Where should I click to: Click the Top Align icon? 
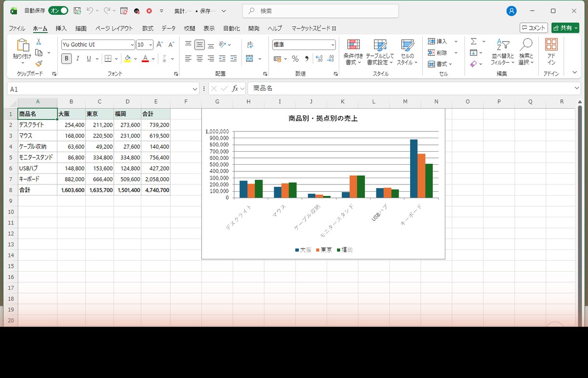point(188,44)
